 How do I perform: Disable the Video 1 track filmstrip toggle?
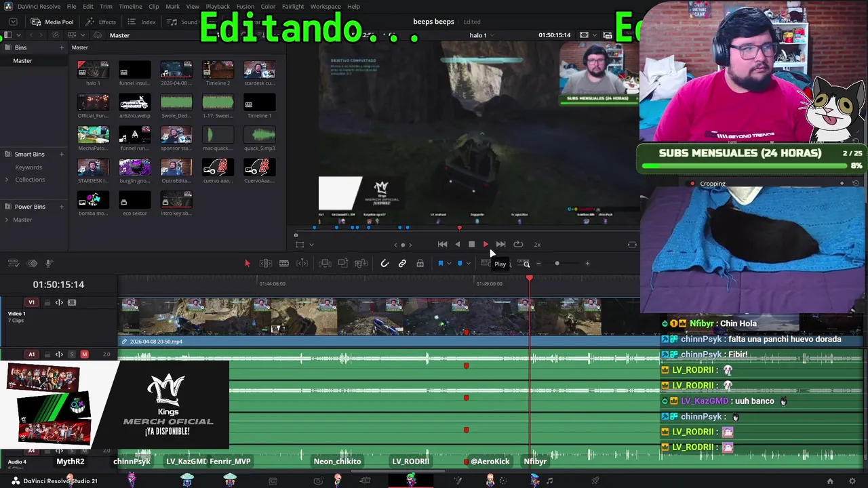[72, 302]
